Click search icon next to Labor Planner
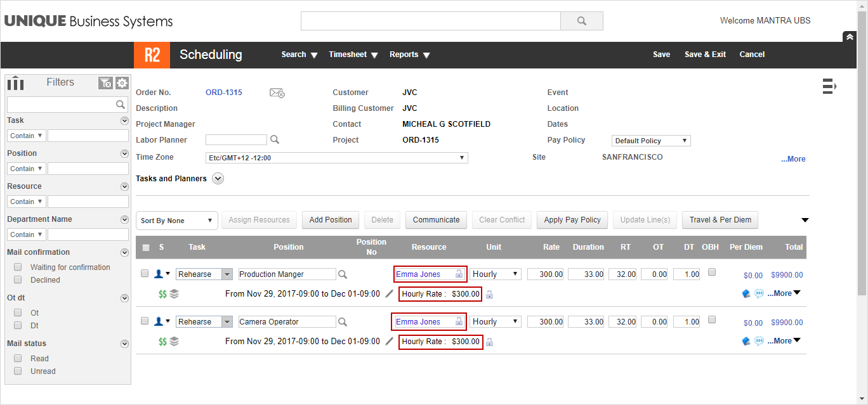The width and height of the screenshot is (868, 405). click(275, 140)
